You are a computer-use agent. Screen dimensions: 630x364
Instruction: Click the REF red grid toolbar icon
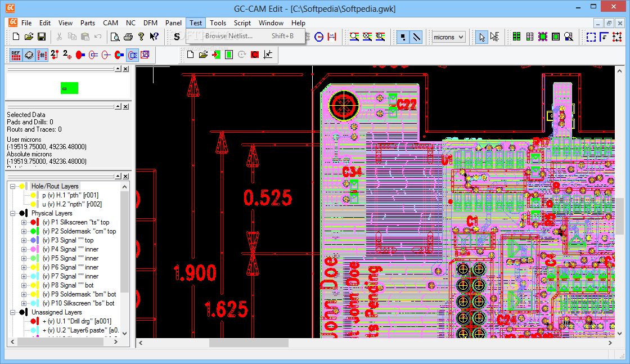click(16, 55)
